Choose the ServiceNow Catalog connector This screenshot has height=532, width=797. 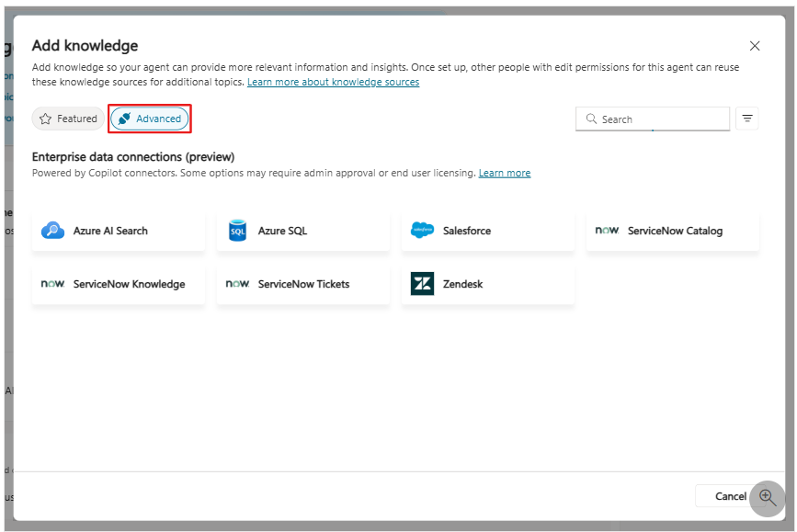coord(673,231)
